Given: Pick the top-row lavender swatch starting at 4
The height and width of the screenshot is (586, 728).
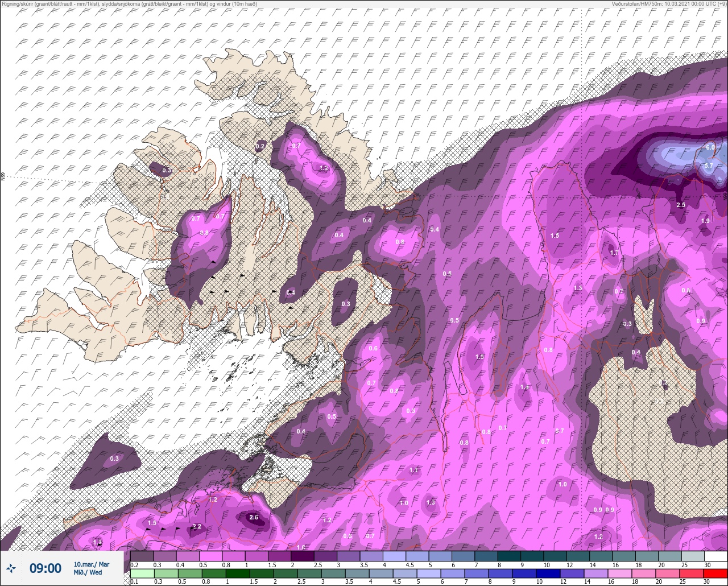Looking at the screenshot, I should pyautogui.click(x=394, y=556).
